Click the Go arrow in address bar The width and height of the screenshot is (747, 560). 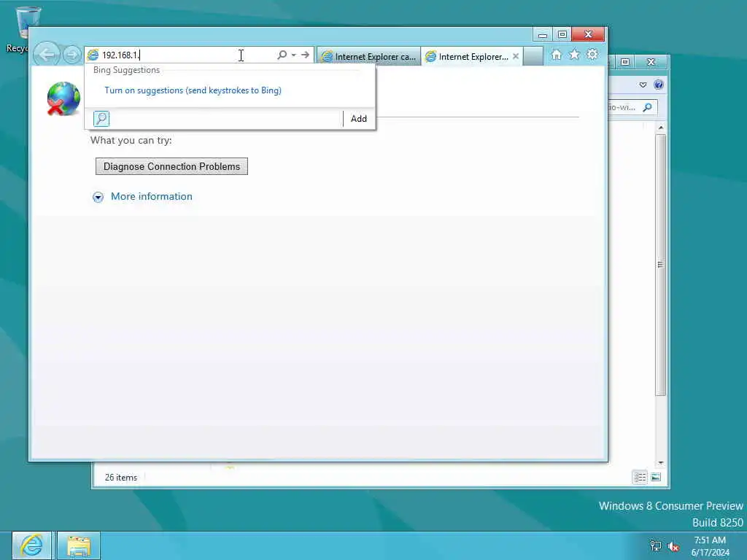(x=305, y=55)
